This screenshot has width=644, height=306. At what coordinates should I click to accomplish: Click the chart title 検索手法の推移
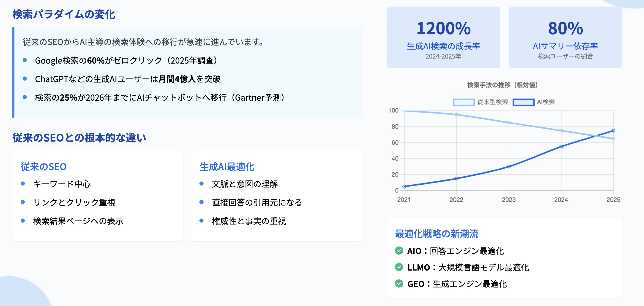click(x=502, y=85)
